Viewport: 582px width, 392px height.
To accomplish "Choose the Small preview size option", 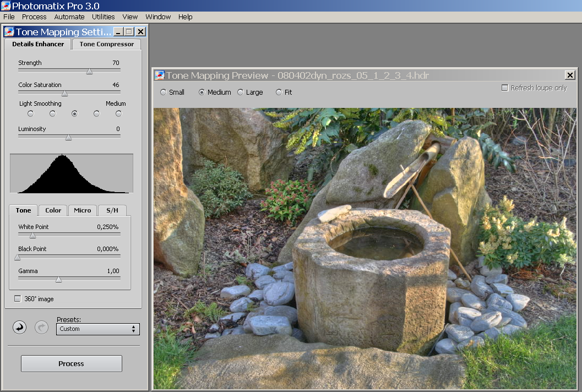I will click(x=164, y=92).
